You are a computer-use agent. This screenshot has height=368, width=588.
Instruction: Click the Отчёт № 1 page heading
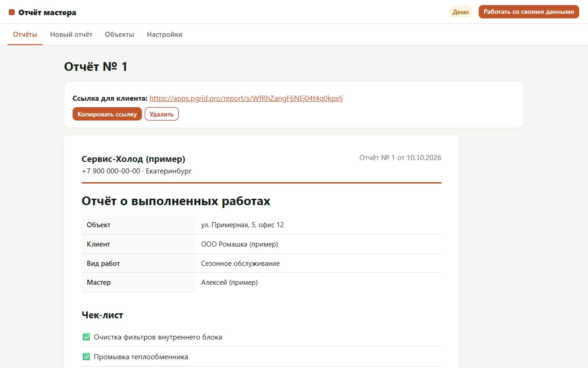[x=96, y=67]
